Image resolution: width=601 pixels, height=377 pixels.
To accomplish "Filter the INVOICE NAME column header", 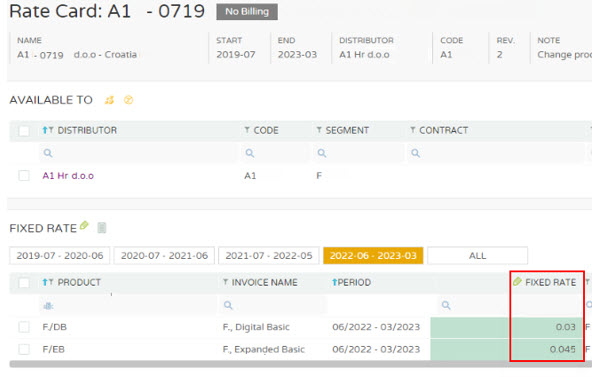I will 225,282.
